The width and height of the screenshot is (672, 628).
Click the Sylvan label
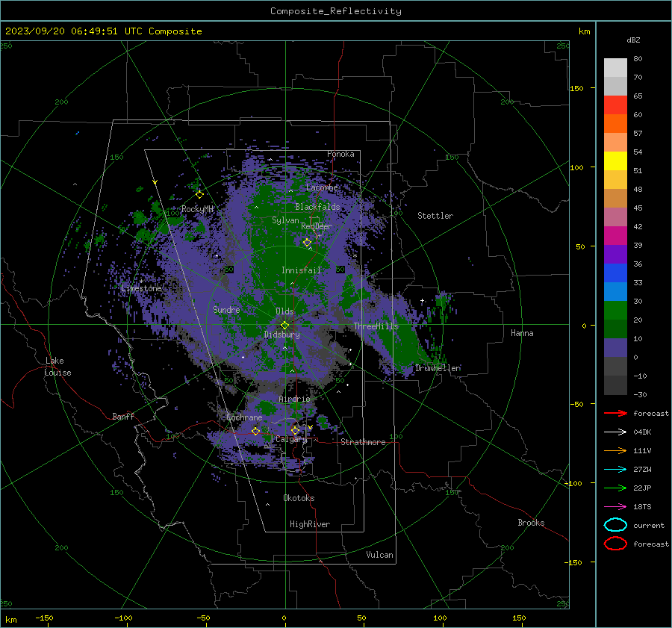(x=285, y=220)
